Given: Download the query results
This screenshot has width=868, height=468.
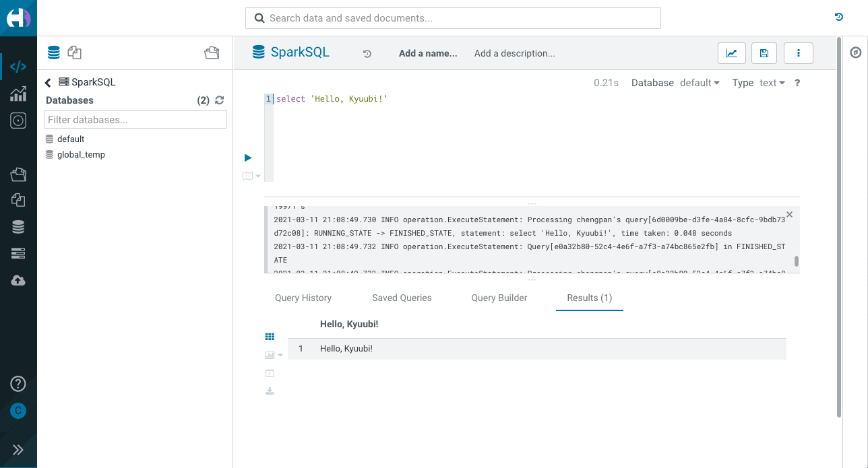Looking at the screenshot, I should 270,391.
